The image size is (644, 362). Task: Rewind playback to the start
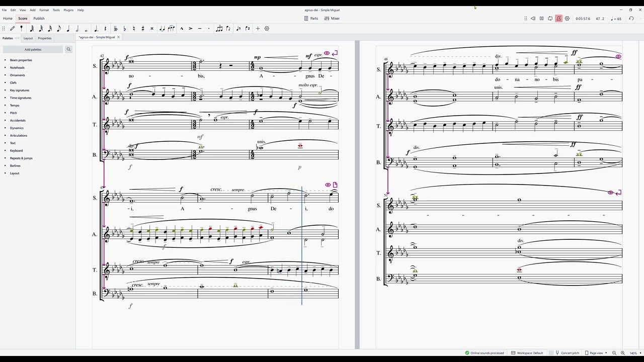click(x=533, y=19)
